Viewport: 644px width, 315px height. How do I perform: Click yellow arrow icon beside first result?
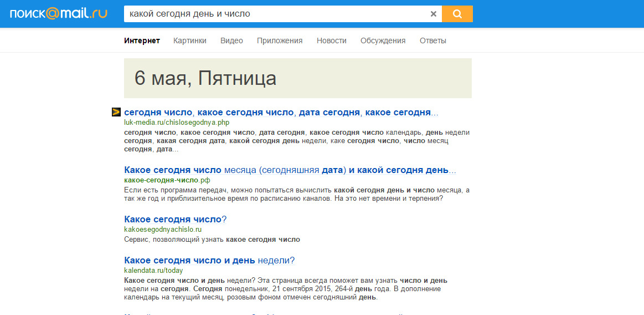[x=116, y=112]
